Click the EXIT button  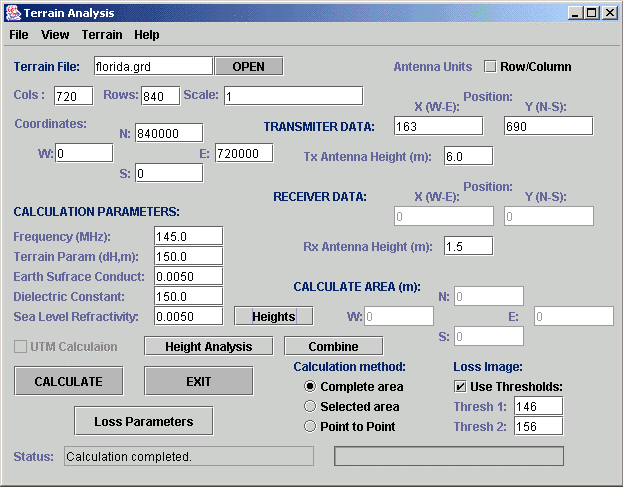(199, 381)
